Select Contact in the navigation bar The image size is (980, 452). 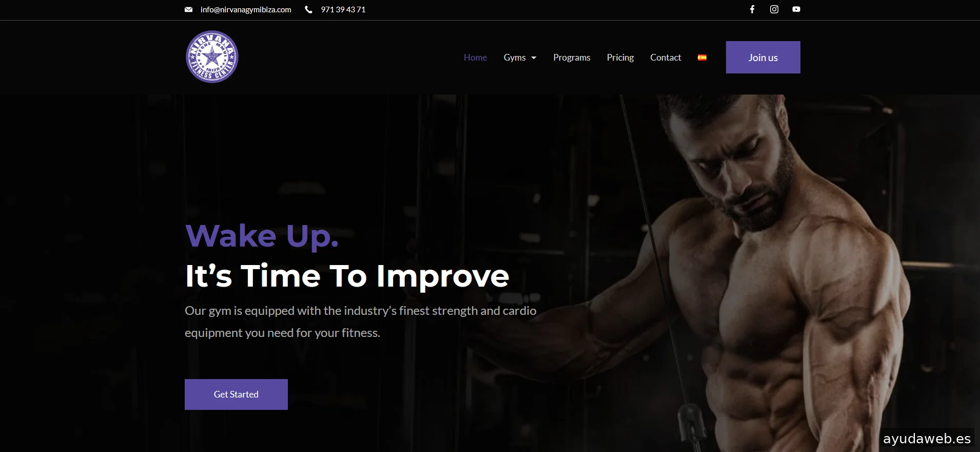(x=665, y=58)
